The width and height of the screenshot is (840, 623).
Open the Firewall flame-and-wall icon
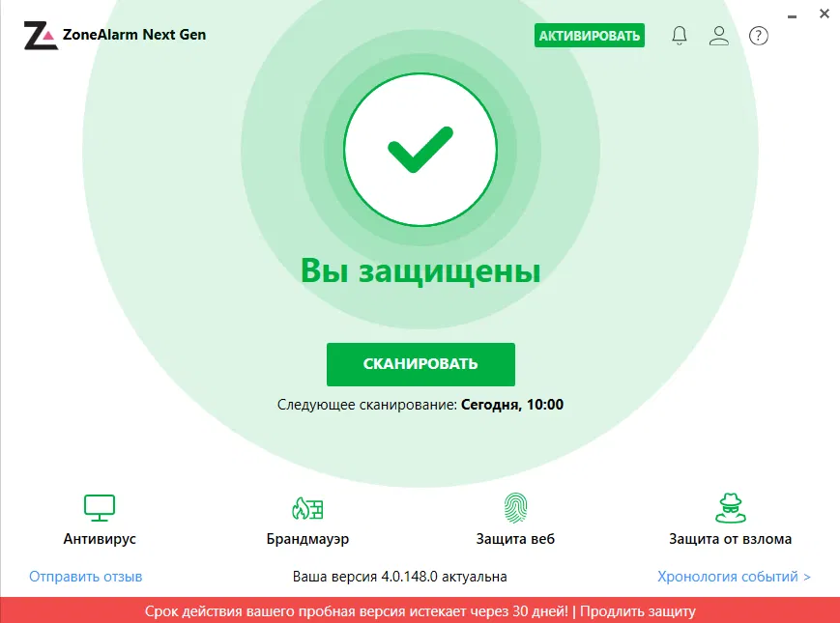point(307,508)
